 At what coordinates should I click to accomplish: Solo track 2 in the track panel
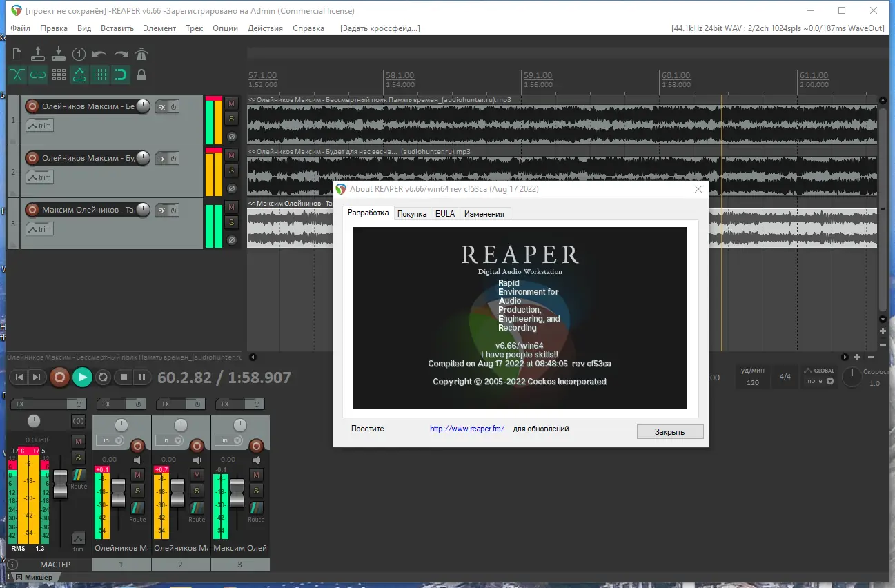pos(232,170)
